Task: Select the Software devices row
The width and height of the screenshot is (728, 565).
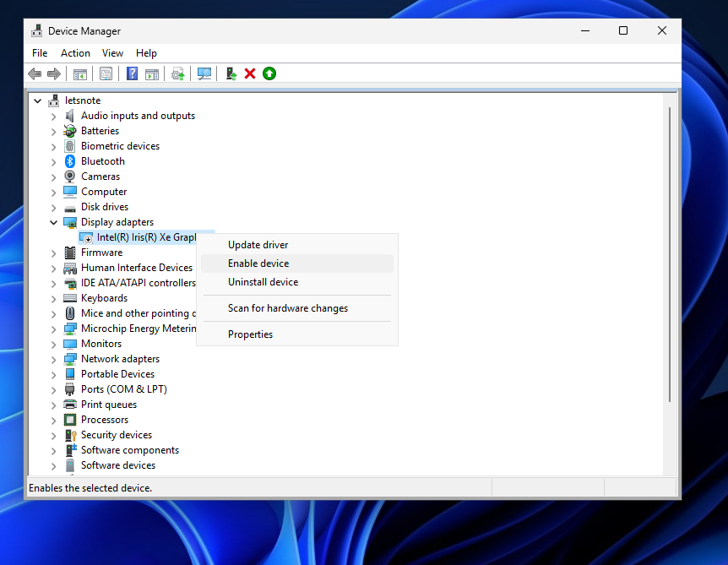Action: (118, 465)
